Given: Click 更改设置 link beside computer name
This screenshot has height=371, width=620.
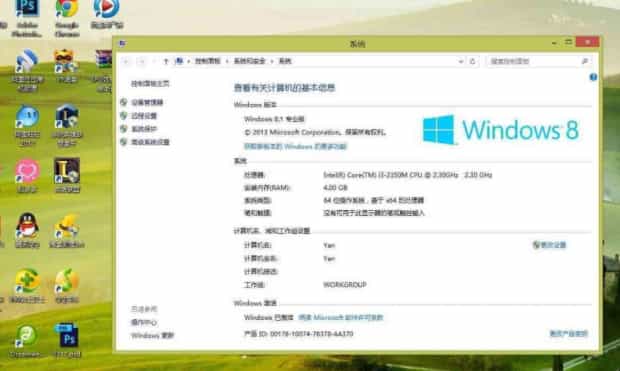Looking at the screenshot, I should point(553,245).
